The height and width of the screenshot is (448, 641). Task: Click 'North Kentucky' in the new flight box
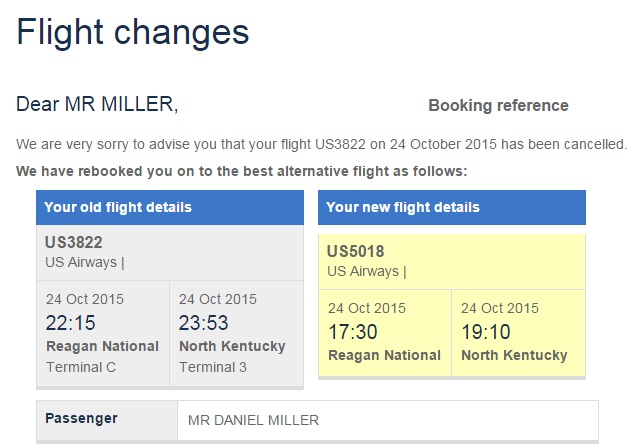[514, 355]
